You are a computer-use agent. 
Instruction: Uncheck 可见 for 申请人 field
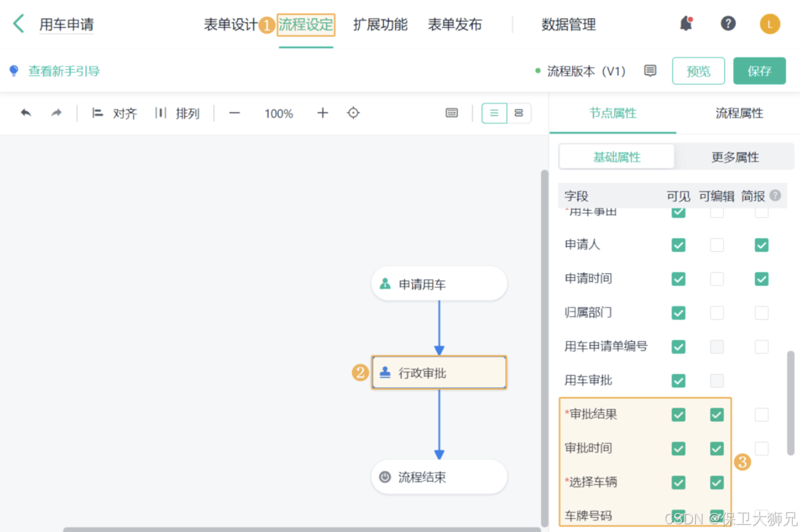click(x=679, y=245)
